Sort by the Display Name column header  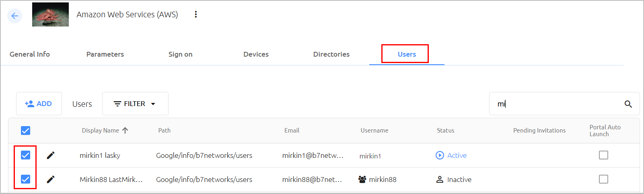[100, 131]
